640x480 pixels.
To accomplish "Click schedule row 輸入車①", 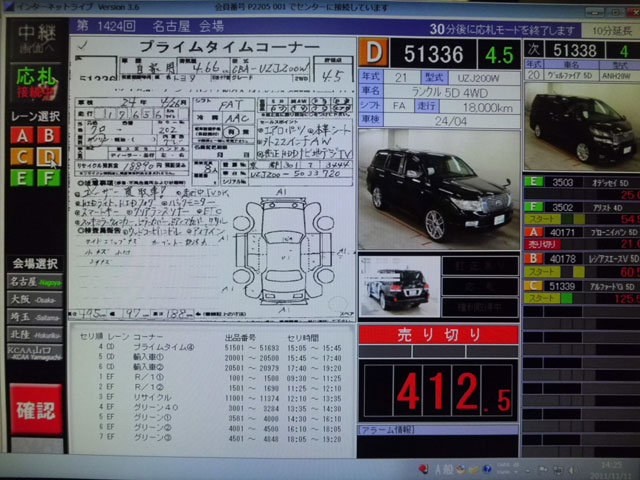I will pos(211,358).
